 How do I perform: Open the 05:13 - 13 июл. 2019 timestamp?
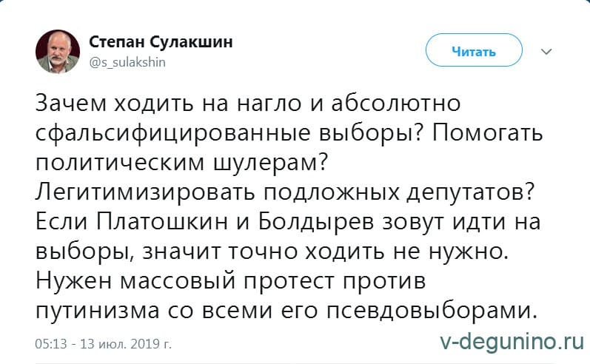tap(104, 343)
